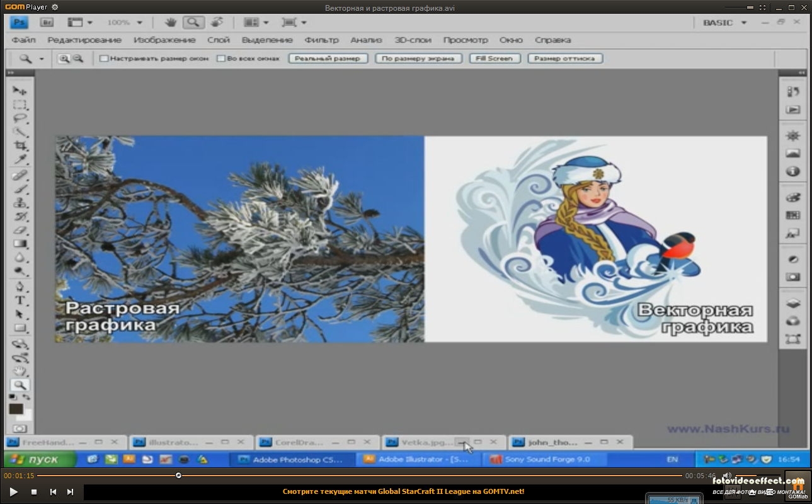Open the GOM Player settings gear

55,7
